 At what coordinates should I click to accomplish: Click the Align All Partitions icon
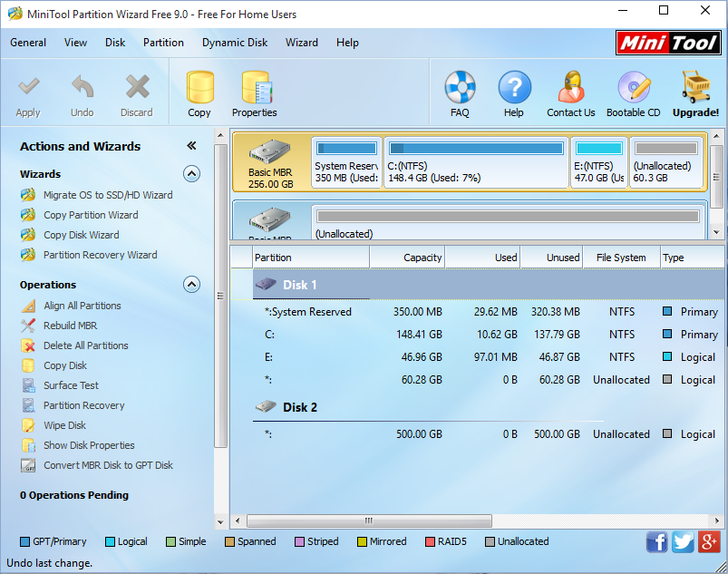click(x=28, y=306)
